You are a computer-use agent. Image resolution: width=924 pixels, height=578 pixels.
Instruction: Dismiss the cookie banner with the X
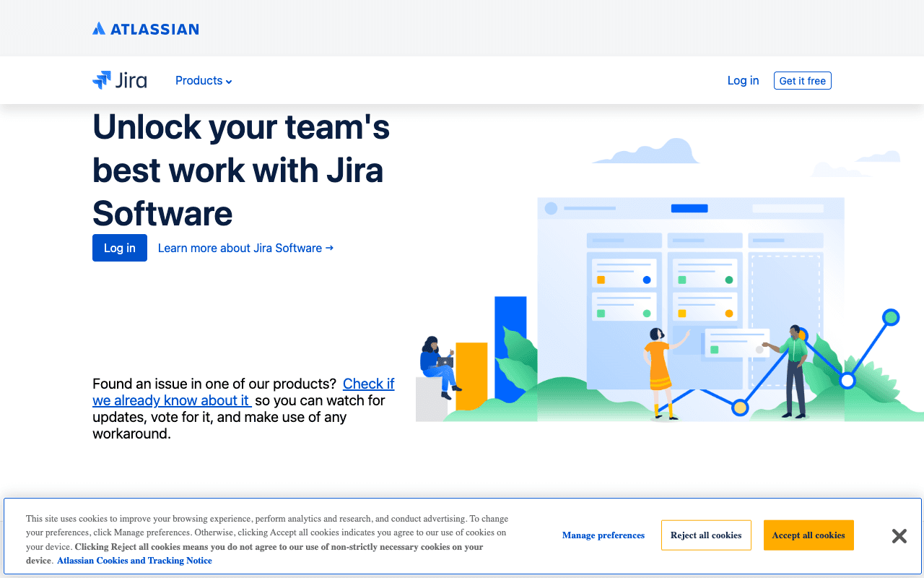point(899,535)
